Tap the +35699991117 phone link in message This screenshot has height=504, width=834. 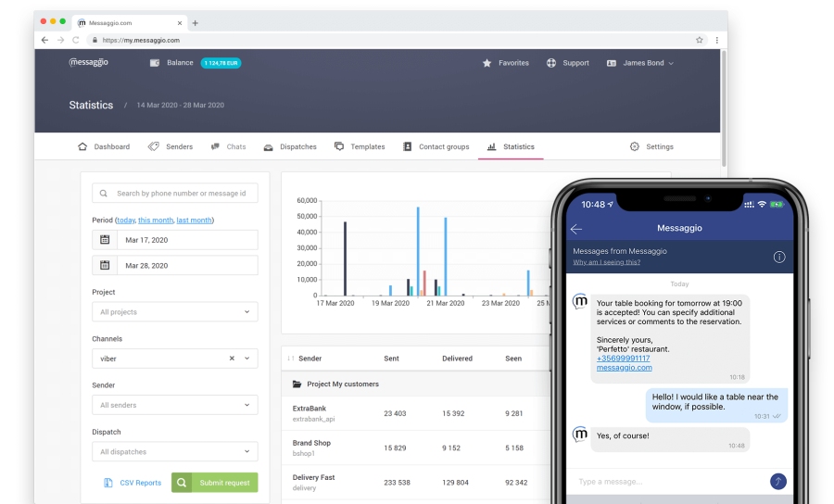(x=623, y=359)
